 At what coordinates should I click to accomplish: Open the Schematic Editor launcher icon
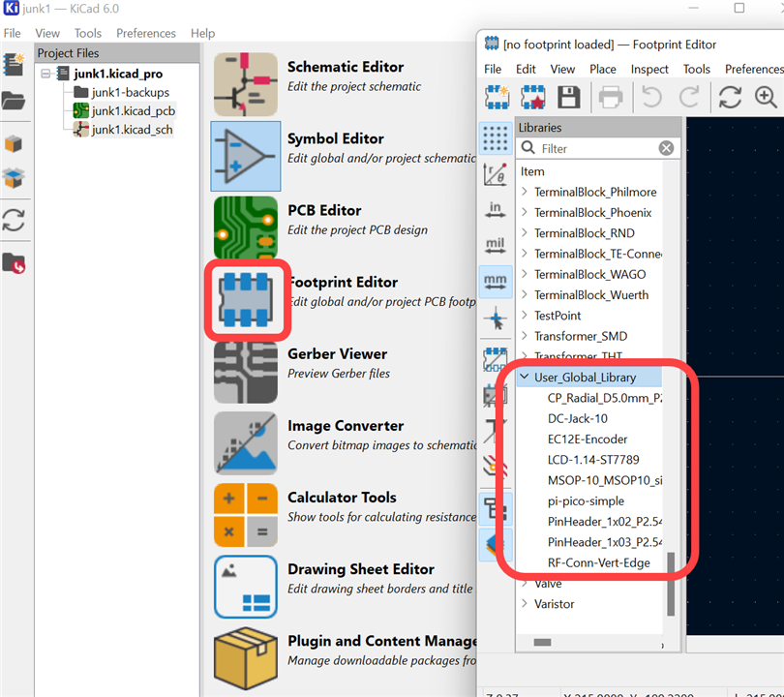click(x=246, y=84)
